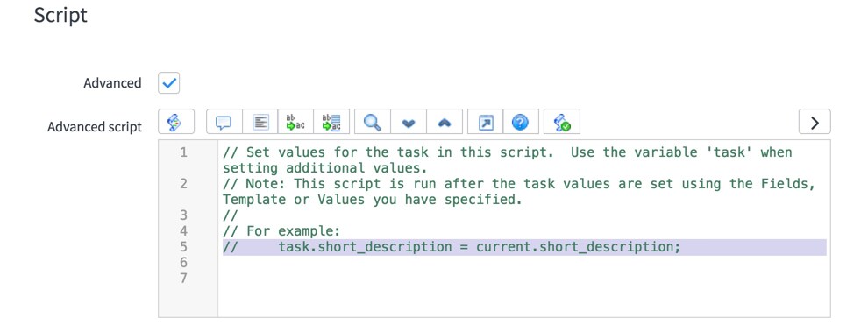Screen dimensions: 868x332
Task: Click comment line '// Set values for the task'
Action: 508,160
